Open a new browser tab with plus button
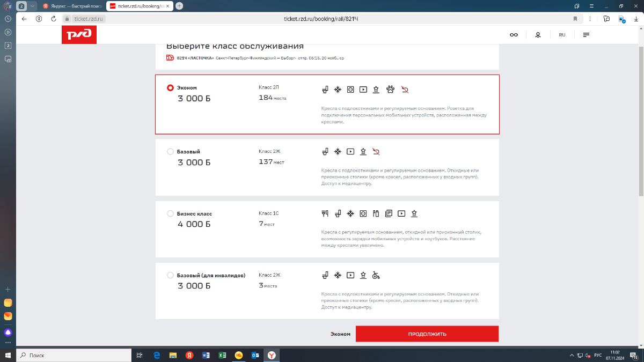This screenshot has height=362, width=644. tap(179, 6)
